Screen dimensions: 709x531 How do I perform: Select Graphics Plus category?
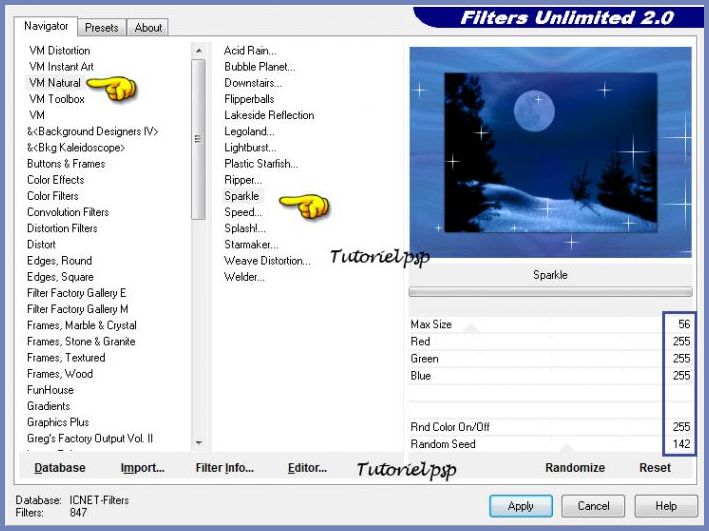pyautogui.click(x=58, y=422)
